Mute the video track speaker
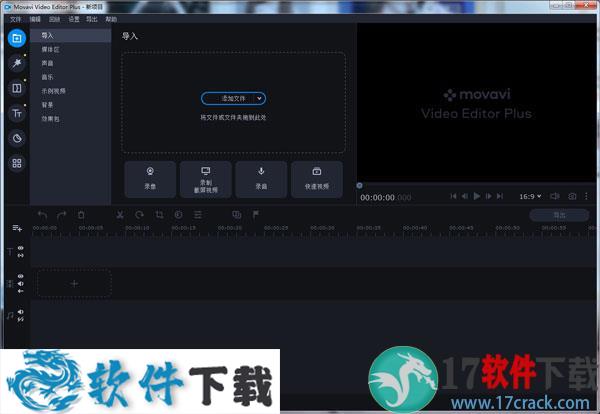 click(x=21, y=284)
